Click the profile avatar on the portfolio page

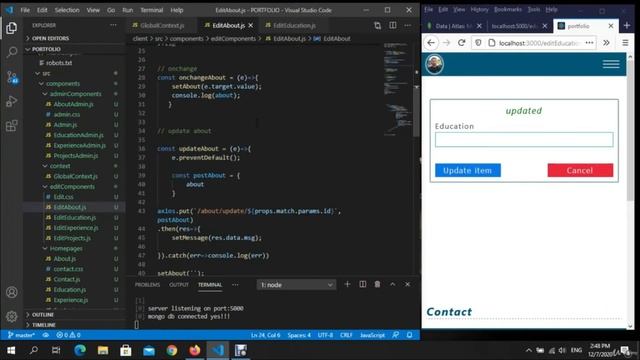coord(434,64)
